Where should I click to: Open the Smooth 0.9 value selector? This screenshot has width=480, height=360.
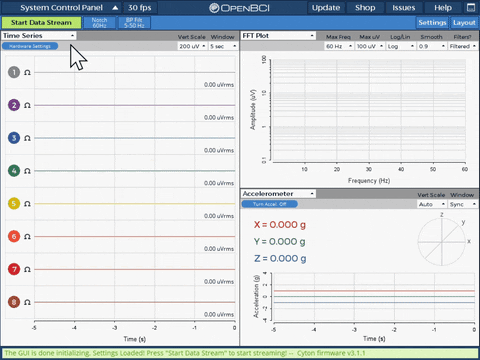click(432, 46)
